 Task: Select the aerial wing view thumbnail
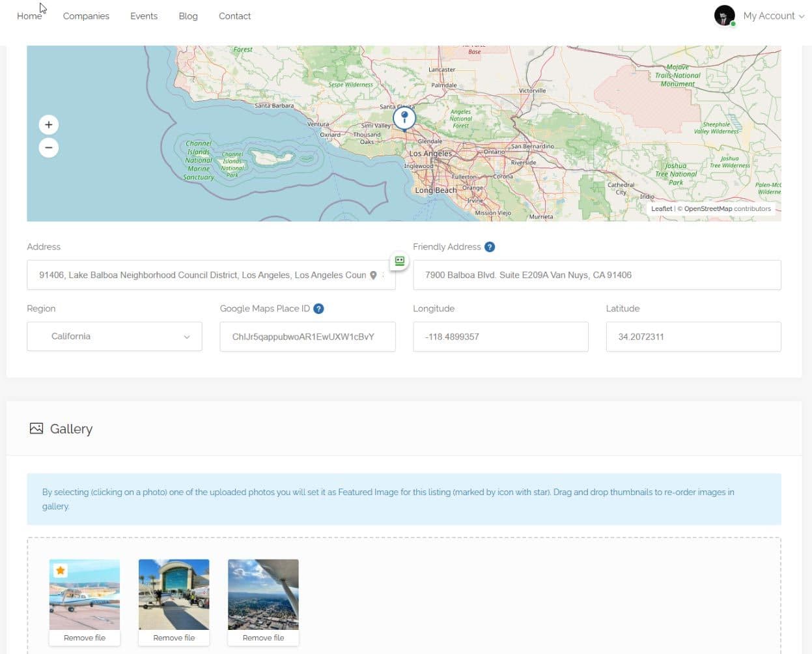(263, 594)
